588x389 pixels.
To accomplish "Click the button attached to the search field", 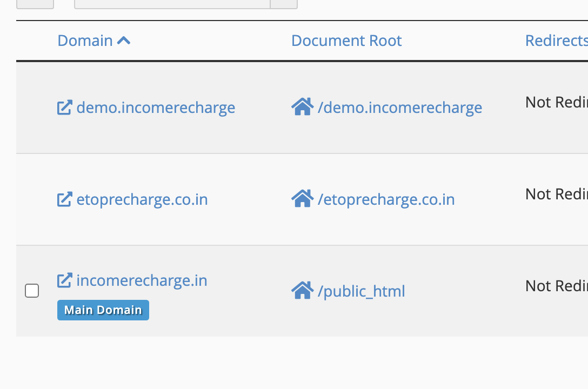I will [x=284, y=3].
